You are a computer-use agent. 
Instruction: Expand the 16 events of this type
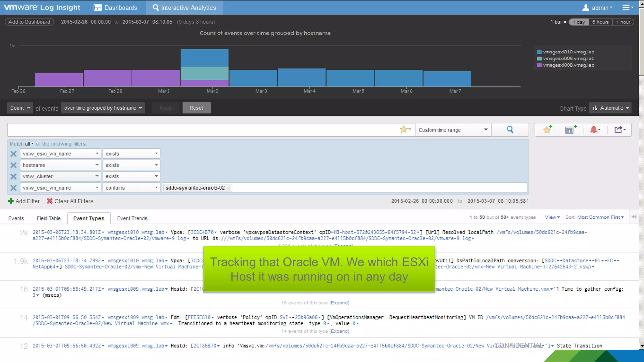pos(339,303)
